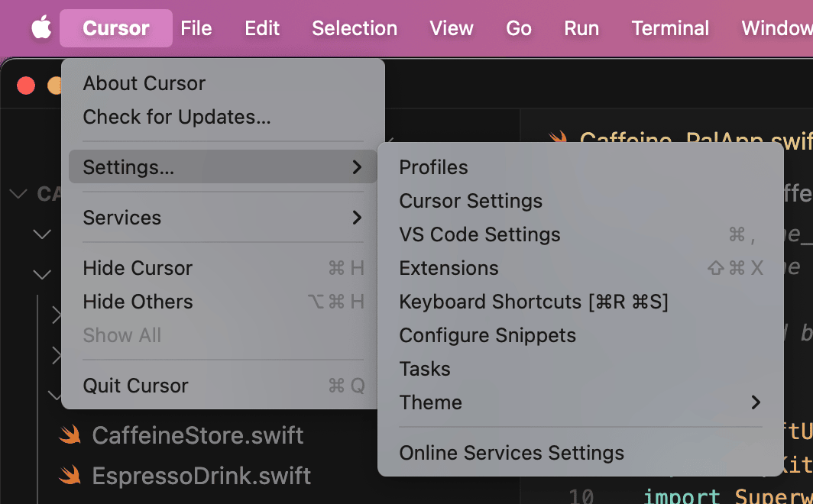The height and width of the screenshot is (504, 813).
Task: Click the Swift icon beside CaffeineStore.swift
Action: 70,436
